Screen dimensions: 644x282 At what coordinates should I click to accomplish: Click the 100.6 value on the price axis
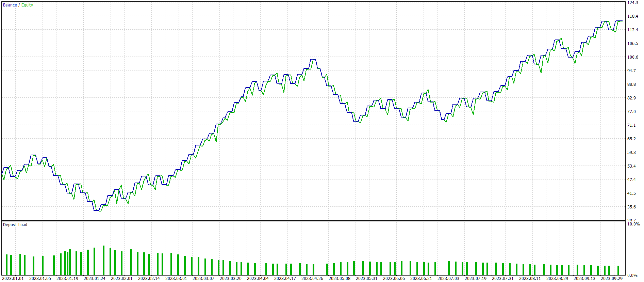(633, 57)
